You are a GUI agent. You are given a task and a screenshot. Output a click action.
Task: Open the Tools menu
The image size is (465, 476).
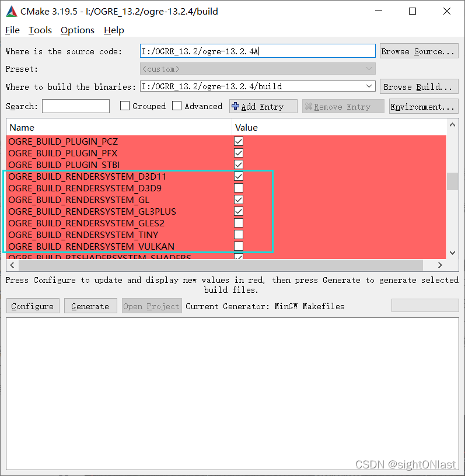(40, 30)
